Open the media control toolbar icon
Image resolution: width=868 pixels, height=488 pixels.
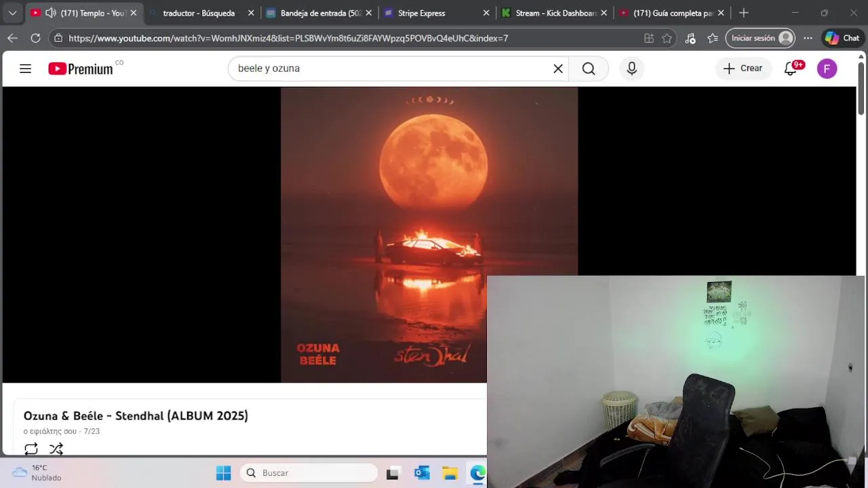point(690,38)
